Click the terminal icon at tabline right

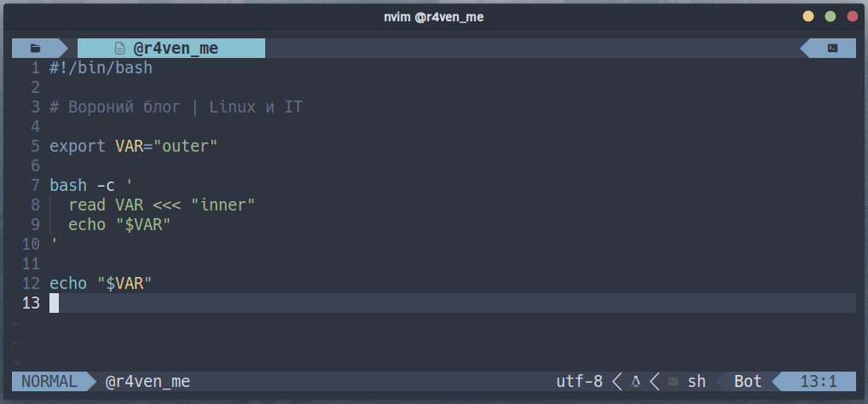coord(832,48)
